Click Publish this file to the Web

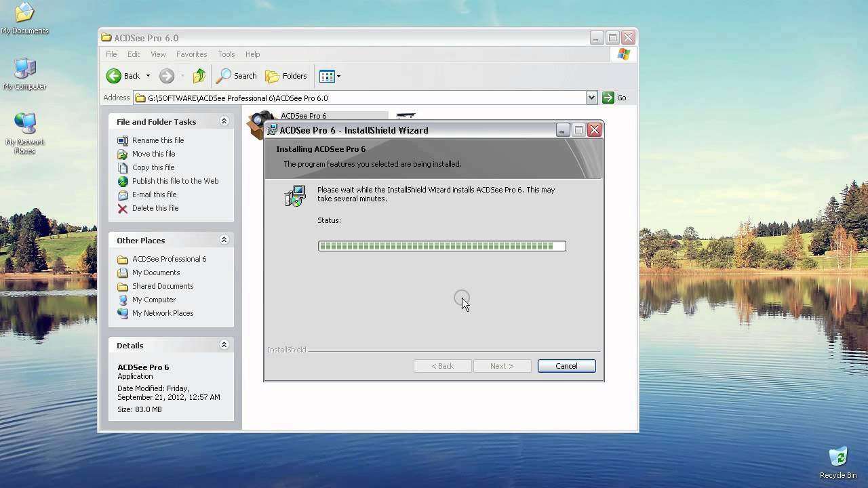(x=175, y=181)
